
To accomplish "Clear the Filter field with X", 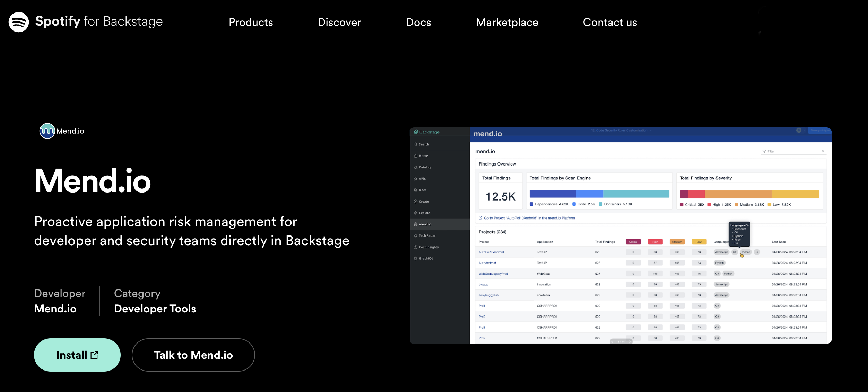I will 823,151.
